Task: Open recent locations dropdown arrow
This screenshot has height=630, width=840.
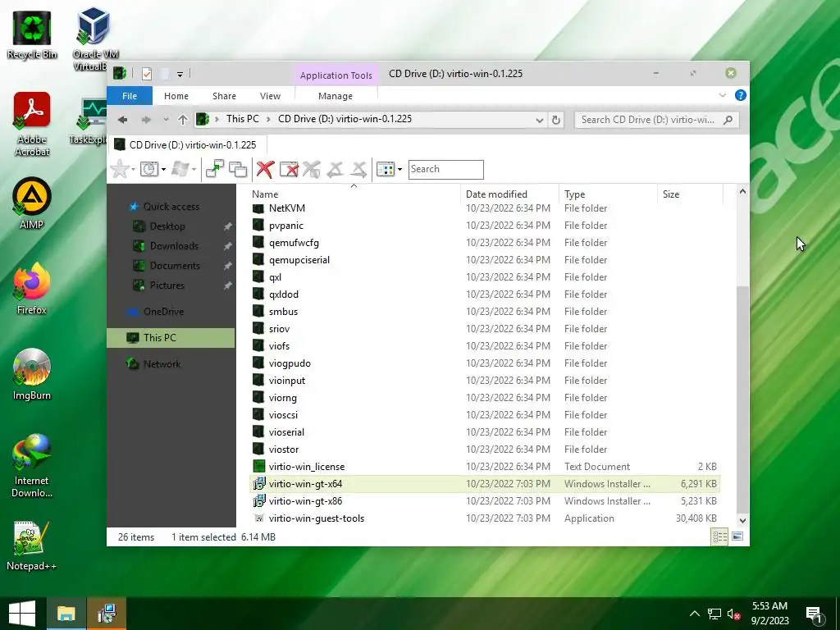Action: tap(166, 120)
